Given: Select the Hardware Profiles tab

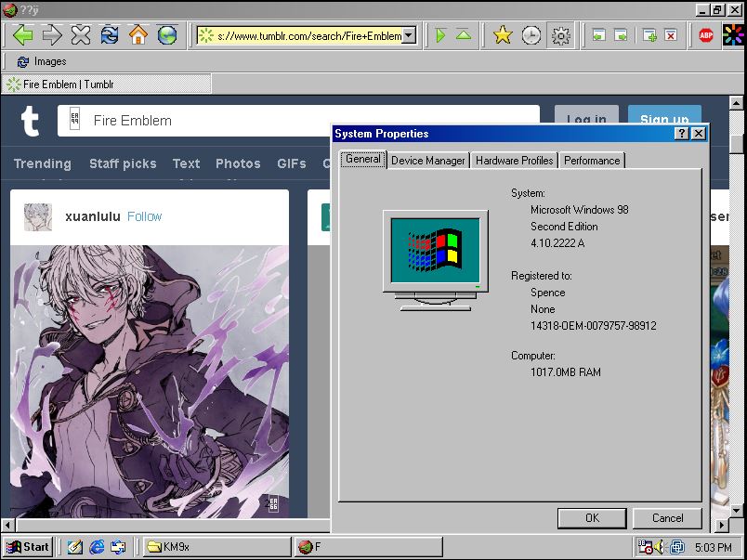Looking at the screenshot, I should [x=514, y=160].
